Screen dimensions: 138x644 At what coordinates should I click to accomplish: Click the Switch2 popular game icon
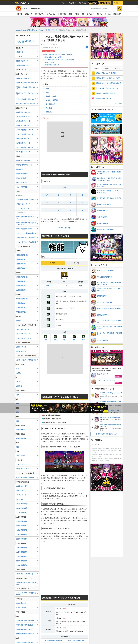pos(94,173)
